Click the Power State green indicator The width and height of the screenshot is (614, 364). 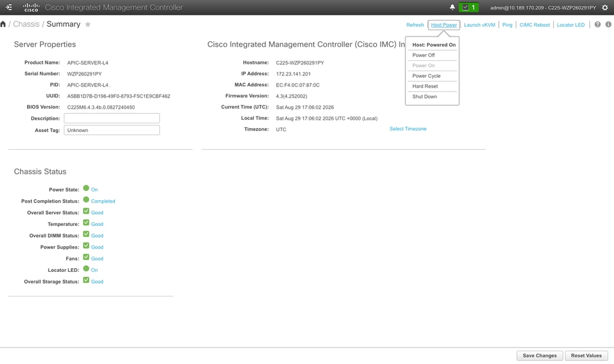click(x=86, y=188)
